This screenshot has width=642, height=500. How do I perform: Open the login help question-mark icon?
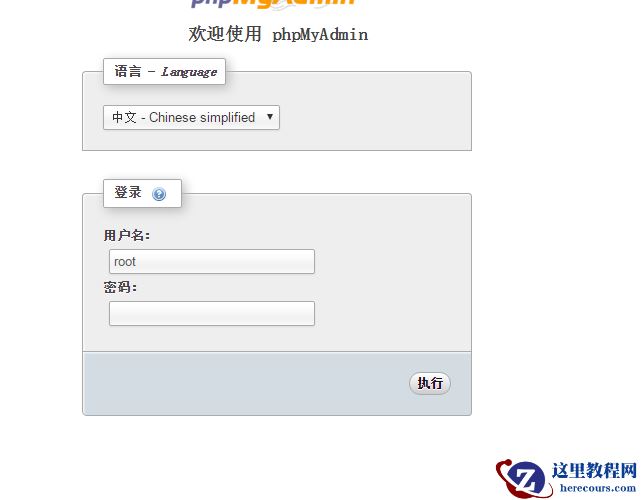point(159,194)
